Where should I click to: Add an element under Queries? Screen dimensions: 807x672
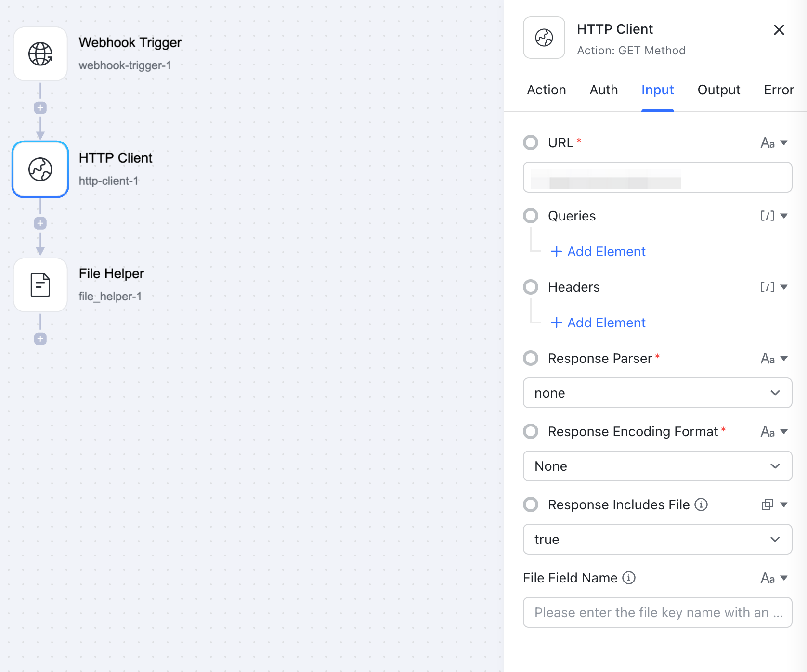coord(597,251)
